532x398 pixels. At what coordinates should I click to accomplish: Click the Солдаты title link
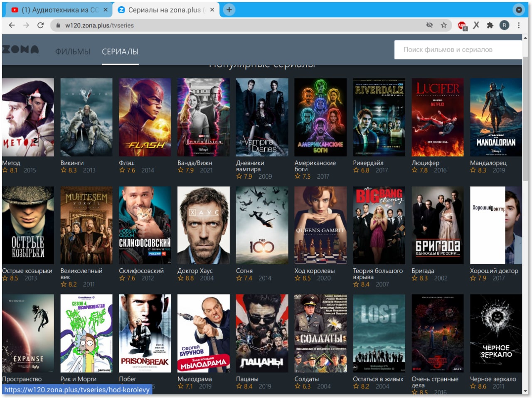tap(307, 379)
